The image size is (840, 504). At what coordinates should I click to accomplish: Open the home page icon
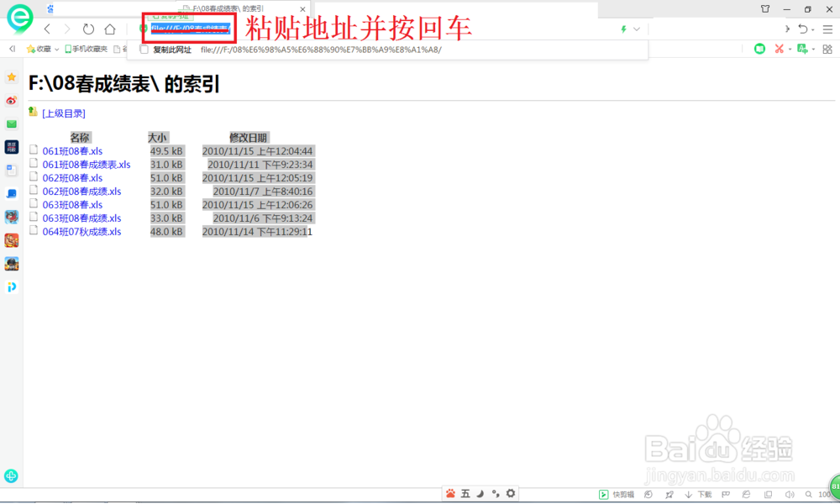click(x=110, y=29)
